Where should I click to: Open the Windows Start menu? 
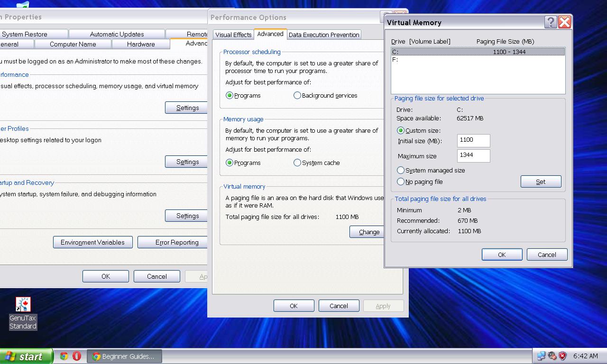[25, 356]
